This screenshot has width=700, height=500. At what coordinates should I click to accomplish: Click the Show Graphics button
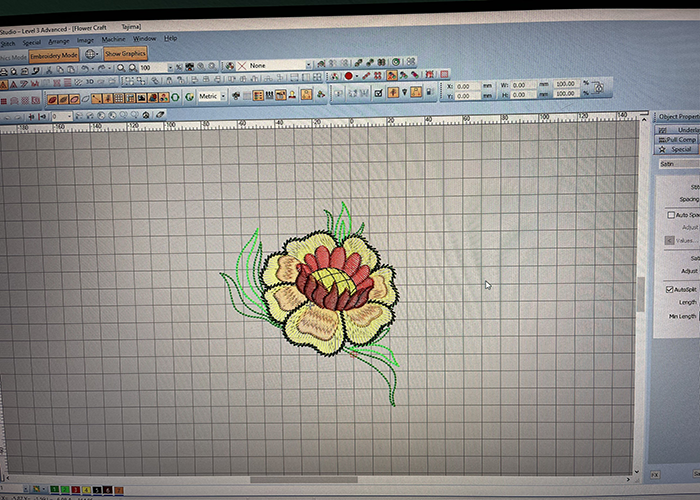[x=126, y=54]
